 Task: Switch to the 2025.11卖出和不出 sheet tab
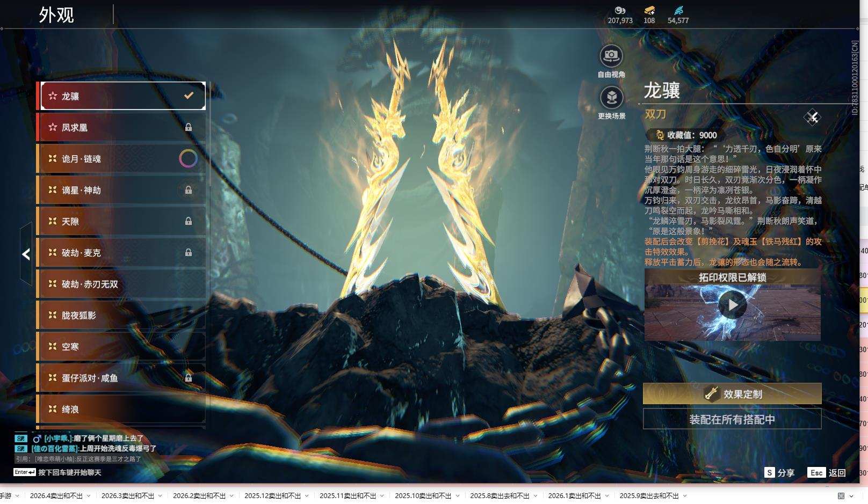point(348,496)
